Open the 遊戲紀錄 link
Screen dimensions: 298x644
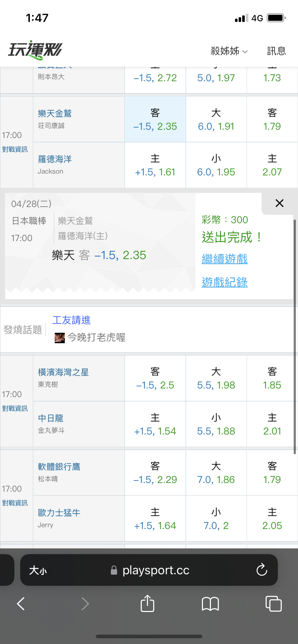pyautogui.click(x=225, y=282)
